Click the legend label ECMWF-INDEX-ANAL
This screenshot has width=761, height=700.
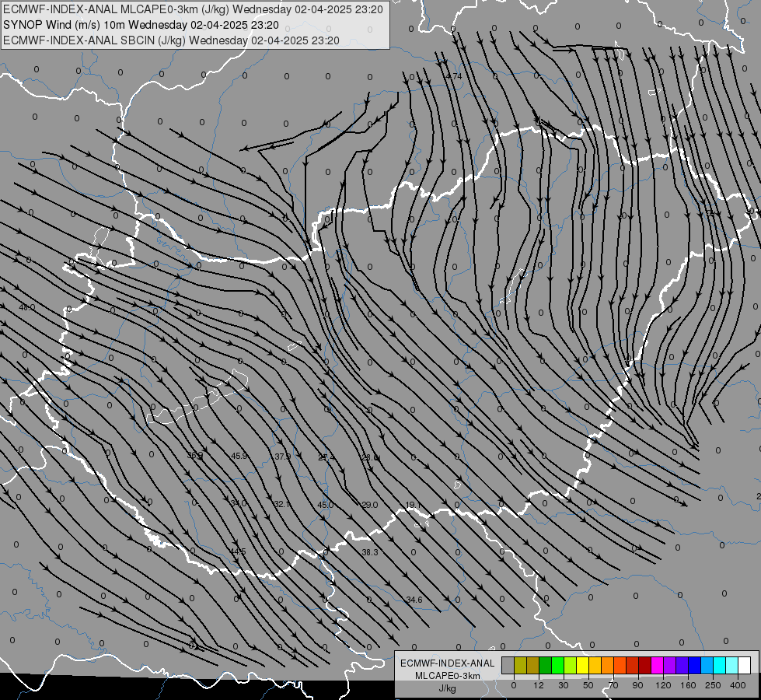(448, 663)
